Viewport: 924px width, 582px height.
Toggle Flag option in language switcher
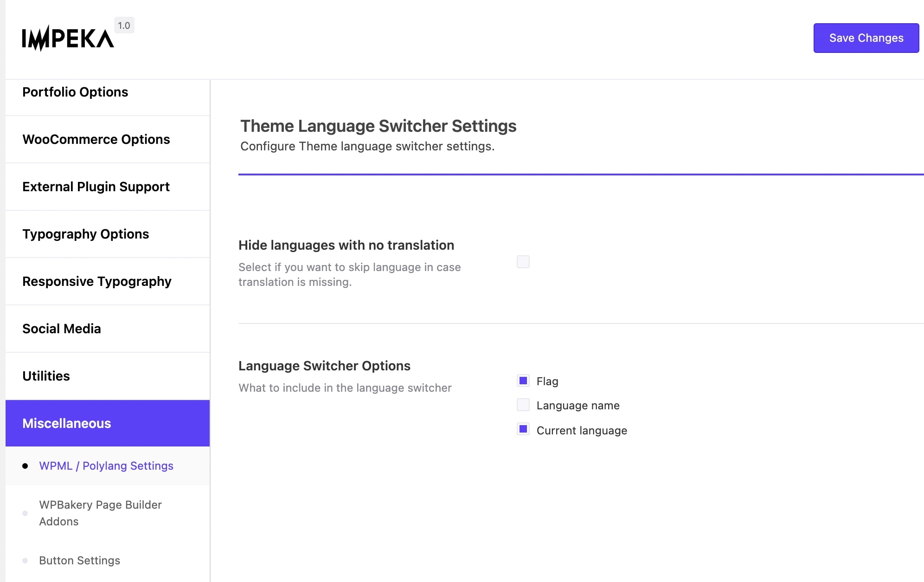[x=523, y=381]
